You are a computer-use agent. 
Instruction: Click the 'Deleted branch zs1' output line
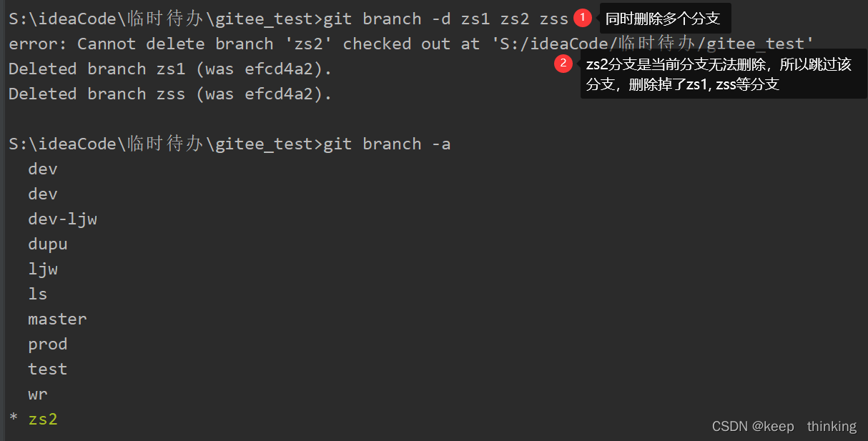pos(170,69)
